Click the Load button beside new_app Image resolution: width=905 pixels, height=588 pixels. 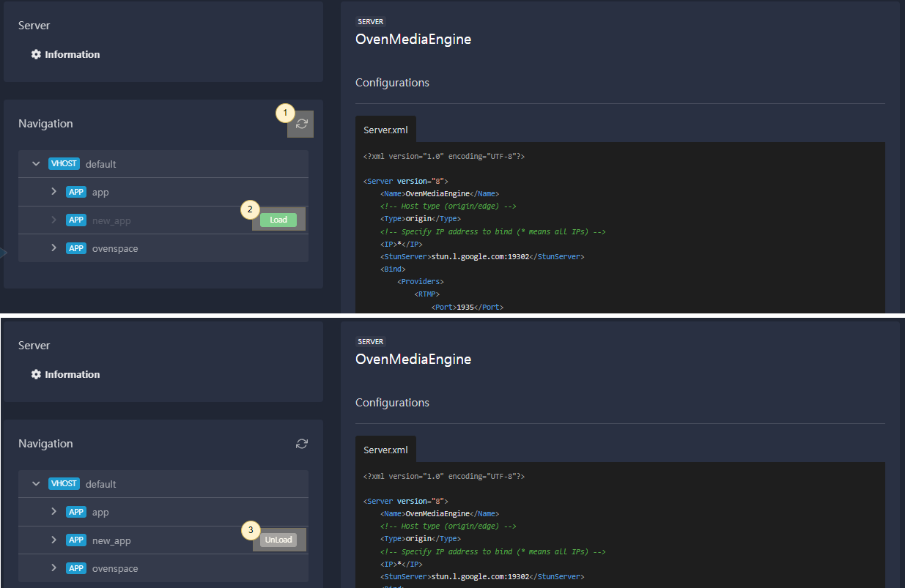pyautogui.click(x=278, y=220)
